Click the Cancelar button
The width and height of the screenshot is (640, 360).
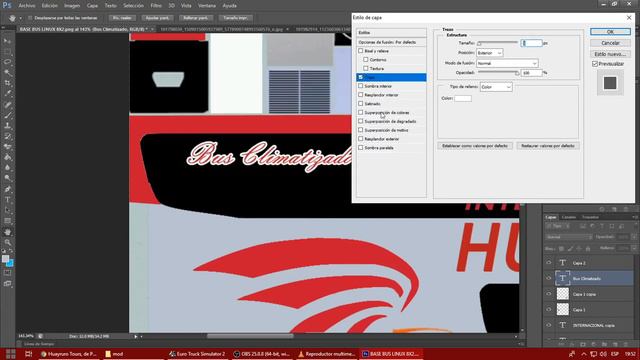[610, 43]
